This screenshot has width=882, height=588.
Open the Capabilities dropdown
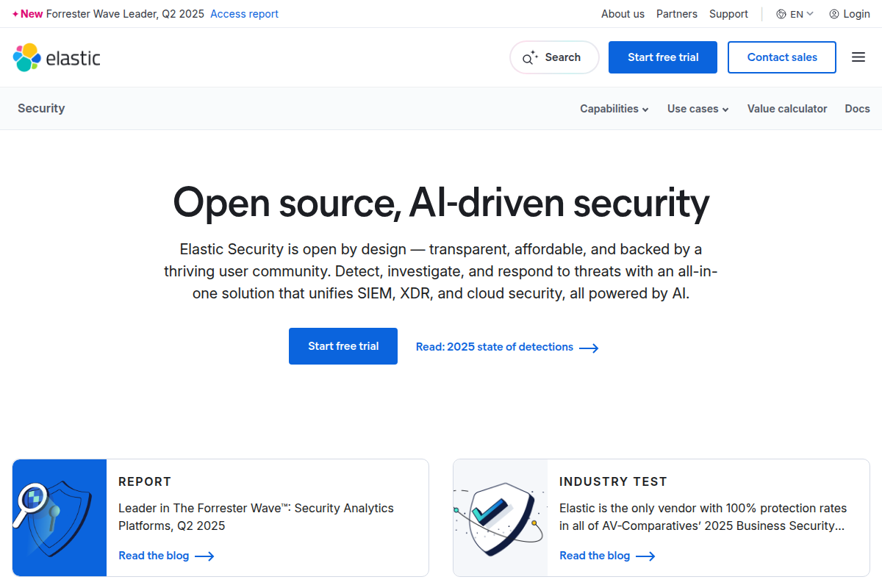coord(614,108)
